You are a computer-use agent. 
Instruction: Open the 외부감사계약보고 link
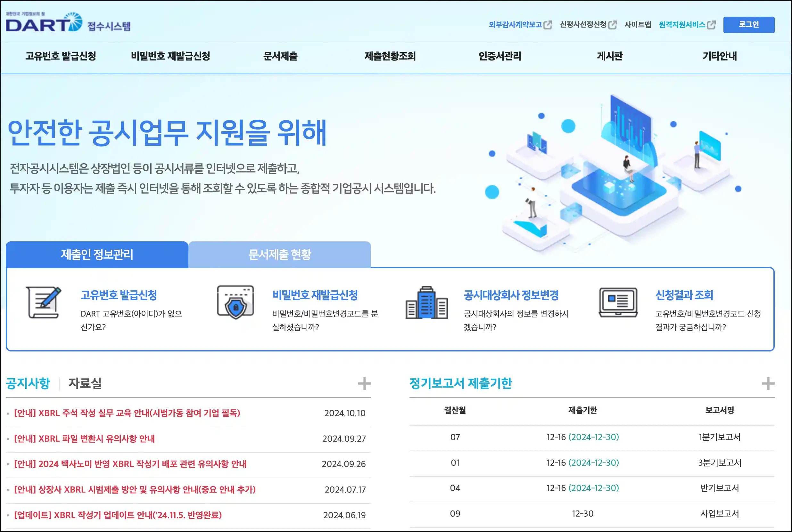515,25
